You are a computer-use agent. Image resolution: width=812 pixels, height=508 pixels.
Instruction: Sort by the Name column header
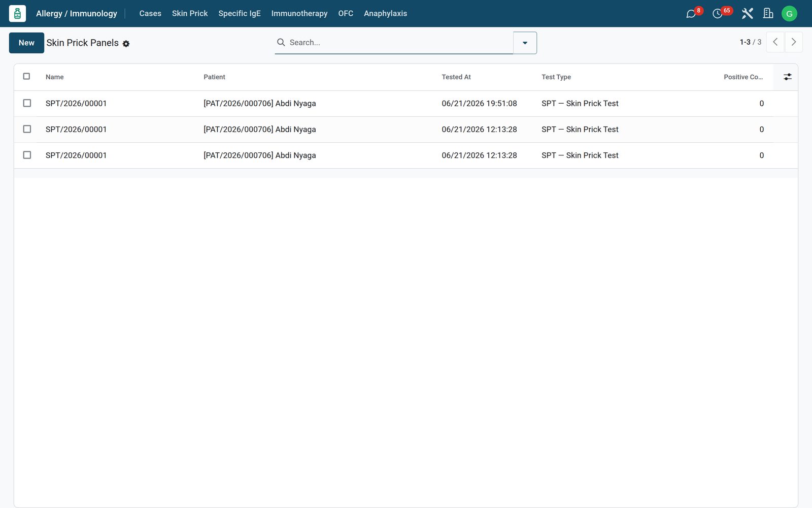(54, 77)
